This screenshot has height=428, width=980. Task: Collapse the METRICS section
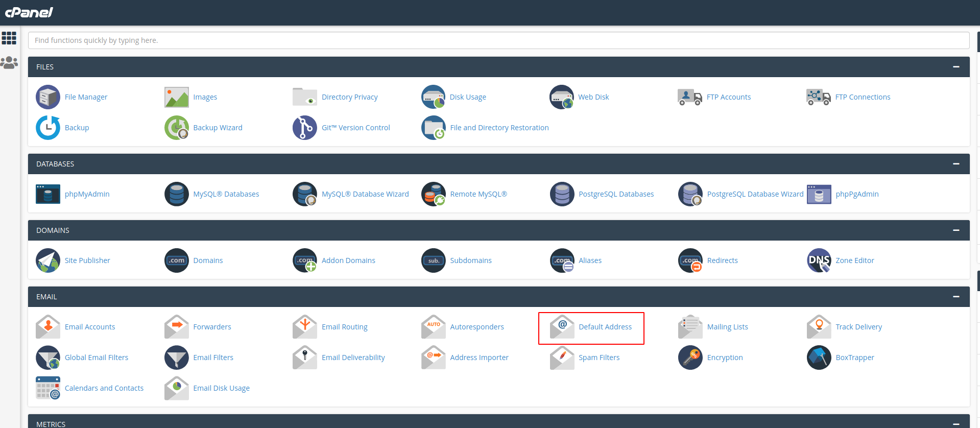(956, 424)
